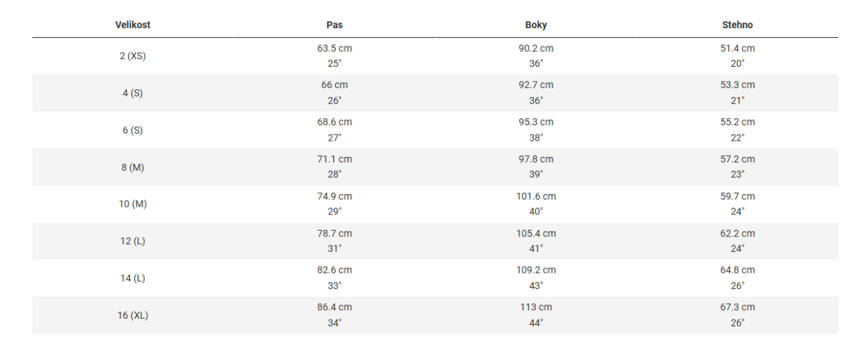Select the 67.3 cm thigh measurement
Viewport: 868px width, 351px height.
pyautogui.click(x=737, y=307)
